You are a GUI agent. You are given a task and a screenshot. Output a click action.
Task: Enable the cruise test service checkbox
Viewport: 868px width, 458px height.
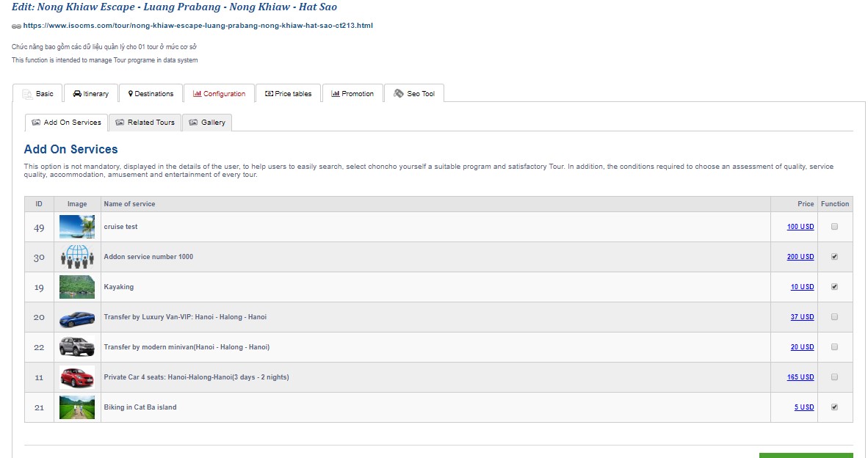coord(834,227)
